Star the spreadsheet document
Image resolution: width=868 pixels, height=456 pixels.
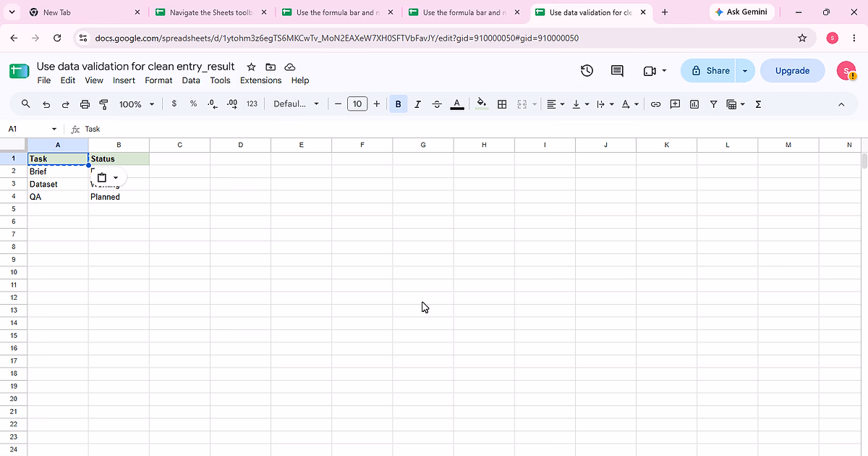click(251, 67)
